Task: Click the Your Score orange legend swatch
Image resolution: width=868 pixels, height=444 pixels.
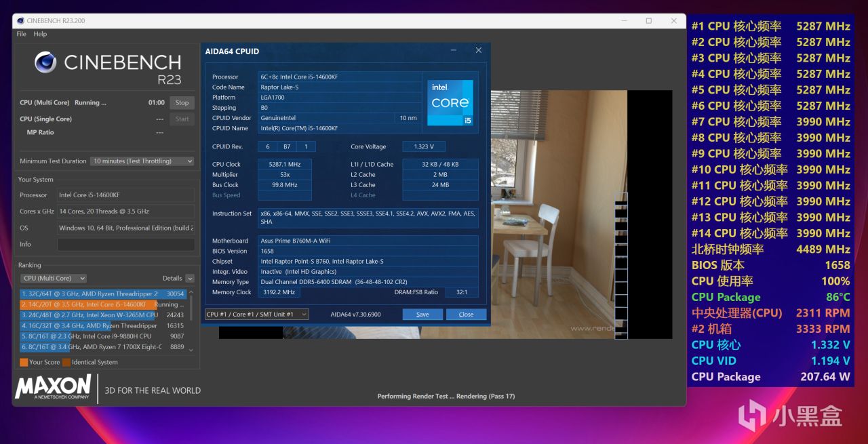Action: (x=24, y=362)
